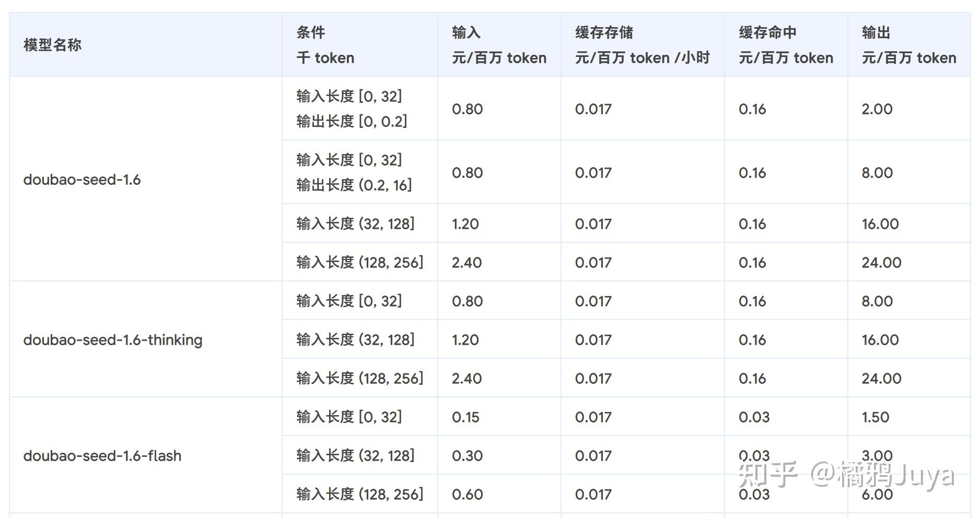Screen dimensions: 980x518
Task: Select the doubao-seed-1.6-flash model name cell
Action: point(102,456)
